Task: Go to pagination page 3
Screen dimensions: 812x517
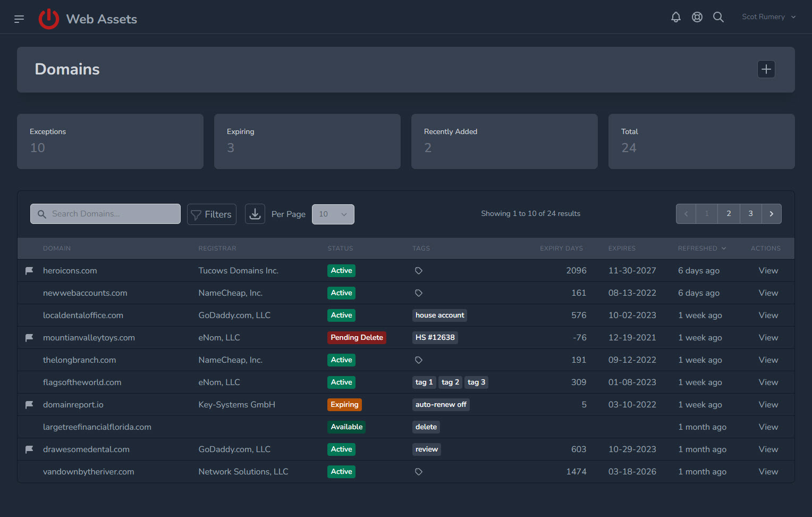Action: tap(750, 213)
